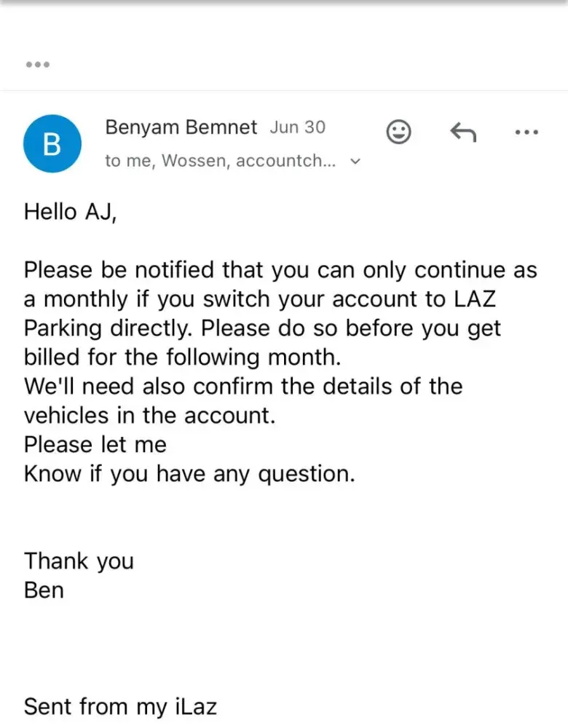The image size is (568, 728).
Task: Select the 'Please be notified' line
Action: [x=280, y=271]
